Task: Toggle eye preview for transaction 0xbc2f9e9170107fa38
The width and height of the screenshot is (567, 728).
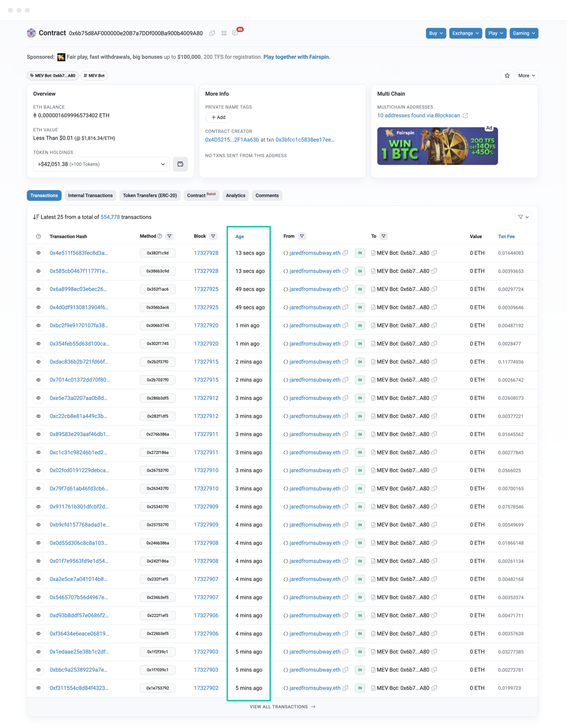Action: coord(38,325)
